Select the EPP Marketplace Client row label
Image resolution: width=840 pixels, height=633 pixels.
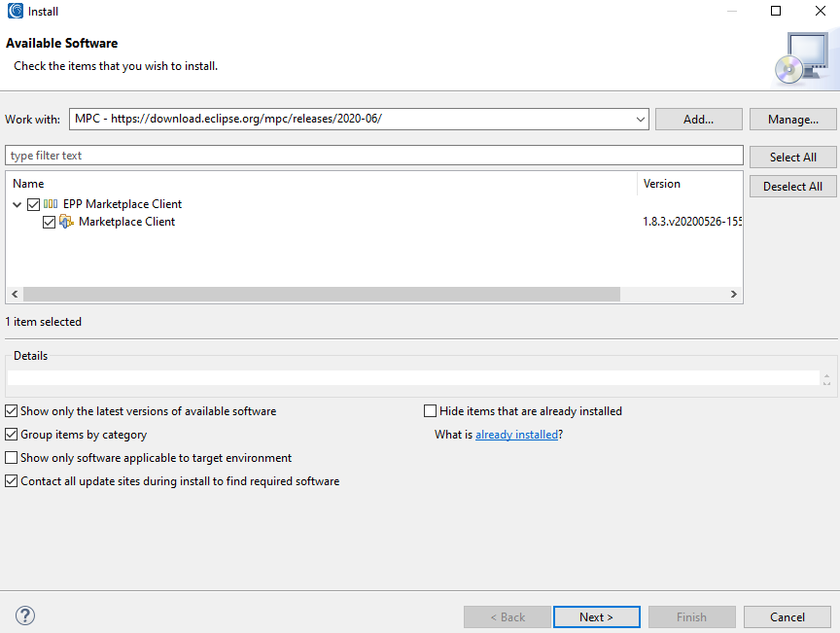(122, 203)
